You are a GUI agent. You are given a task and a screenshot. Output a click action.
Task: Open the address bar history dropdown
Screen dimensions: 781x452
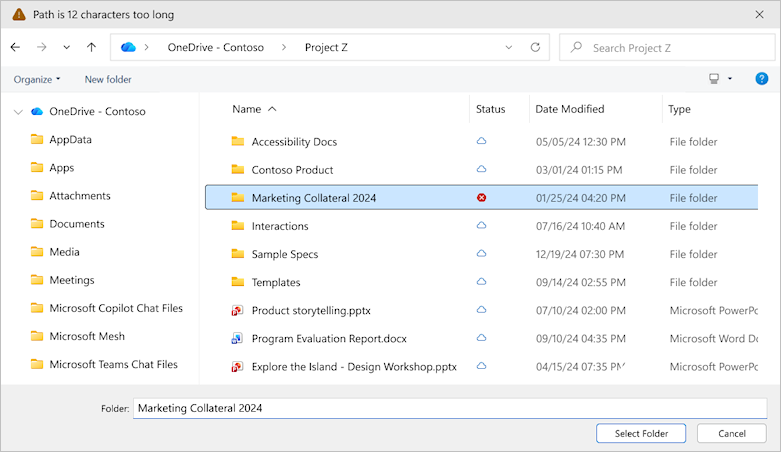tap(509, 47)
